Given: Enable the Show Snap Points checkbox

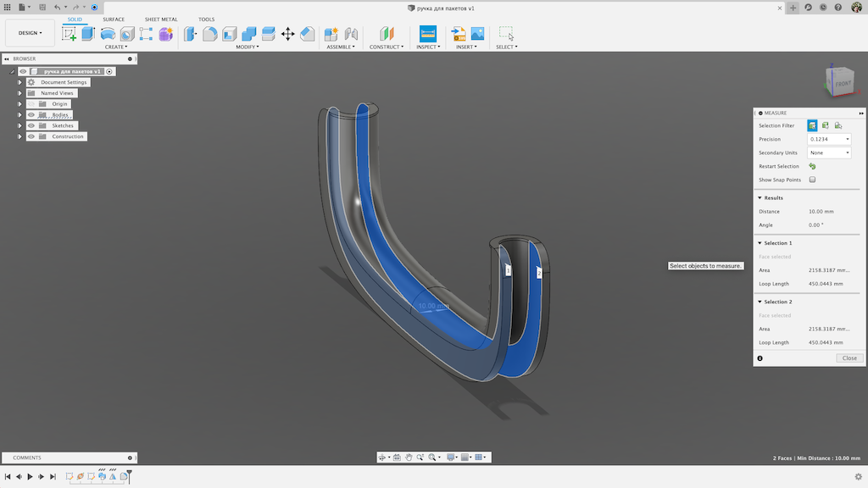Looking at the screenshot, I should (x=812, y=180).
